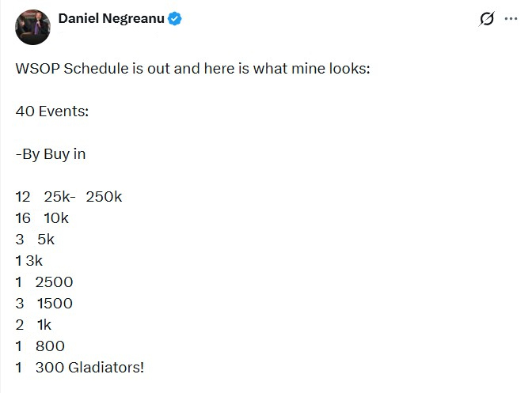
Task: Click the '1 800' line
Action: pos(40,346)
